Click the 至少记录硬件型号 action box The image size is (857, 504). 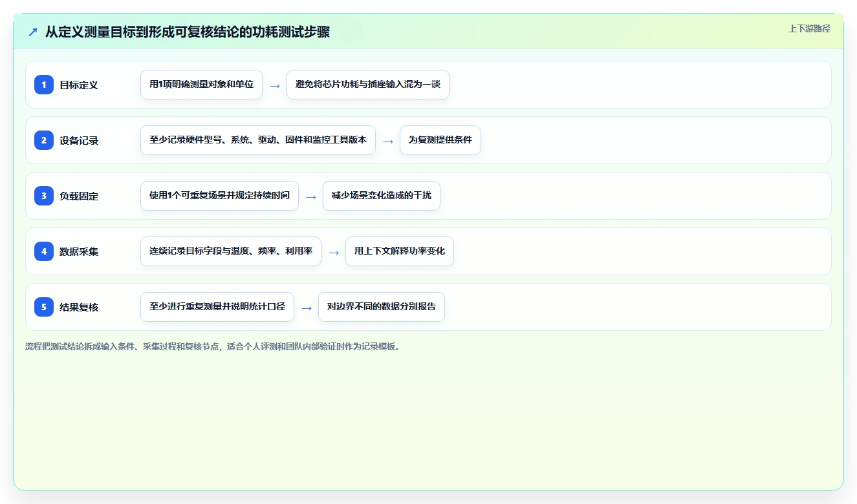(258, 140)
